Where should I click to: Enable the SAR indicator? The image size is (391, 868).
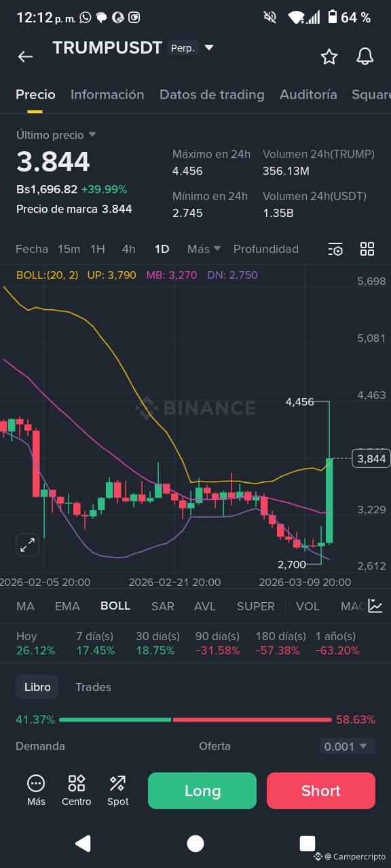[x=163, y=606]
